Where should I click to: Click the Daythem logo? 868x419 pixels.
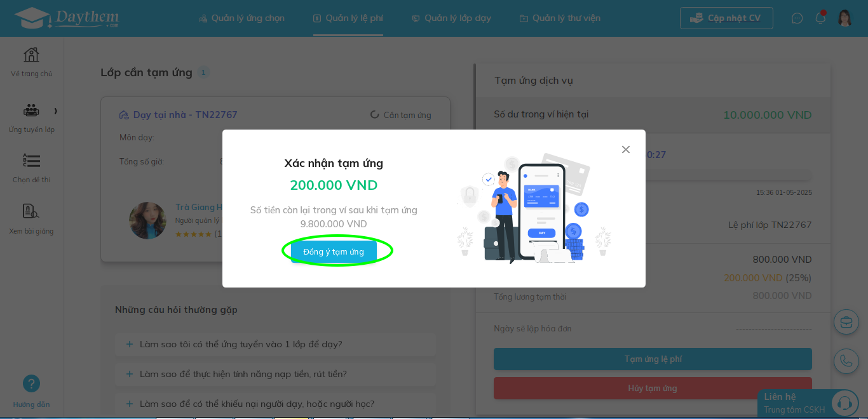[x=66, y=18]
